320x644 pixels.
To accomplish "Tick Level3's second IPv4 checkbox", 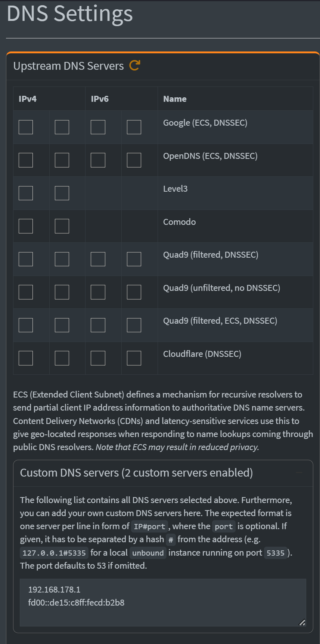I will [62, 193].
